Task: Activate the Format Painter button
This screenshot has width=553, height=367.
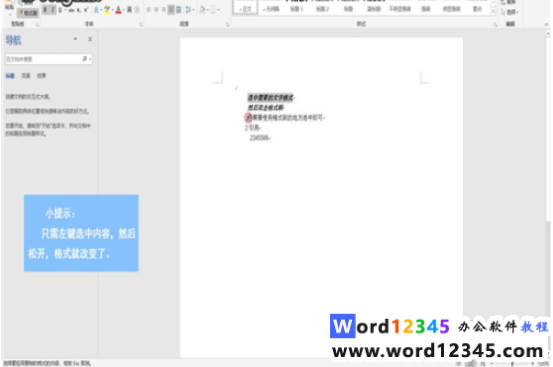Action: coord(28,13)
